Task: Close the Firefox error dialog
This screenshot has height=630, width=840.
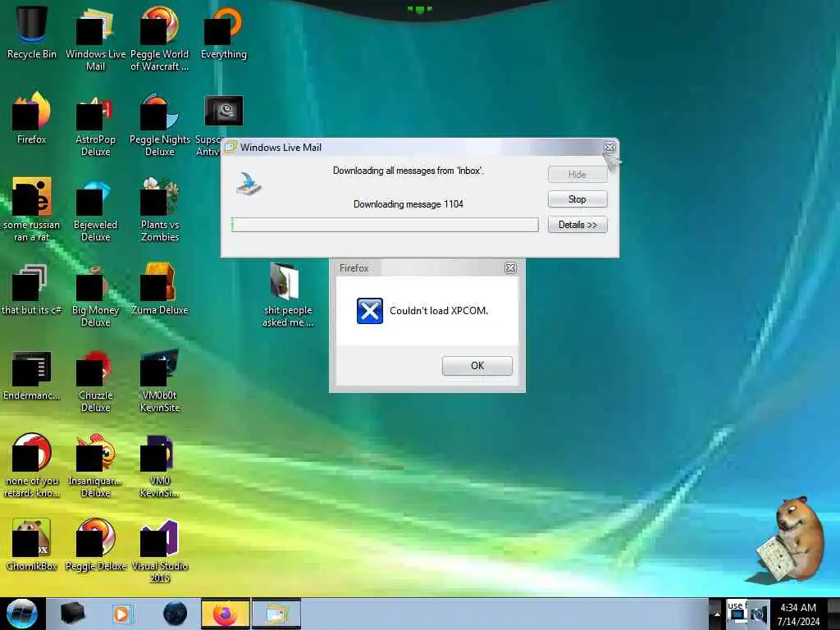Action: click(510, 268)
